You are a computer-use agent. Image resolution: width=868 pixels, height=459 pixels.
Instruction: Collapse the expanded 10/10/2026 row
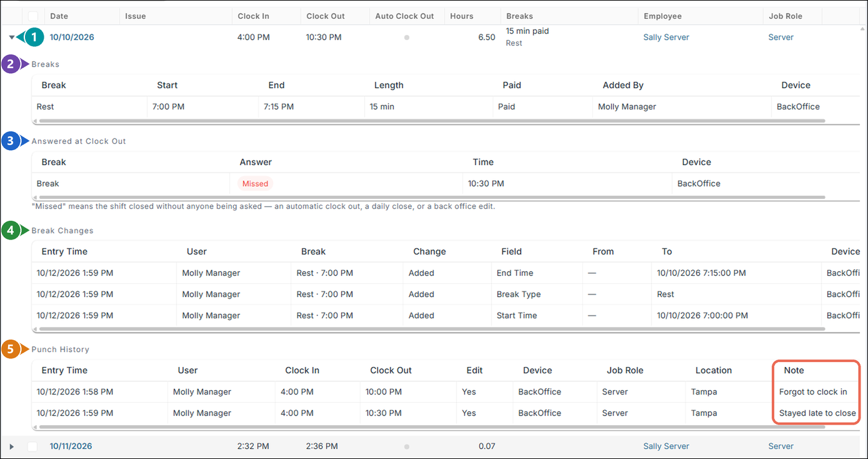(x=12, y=38)
